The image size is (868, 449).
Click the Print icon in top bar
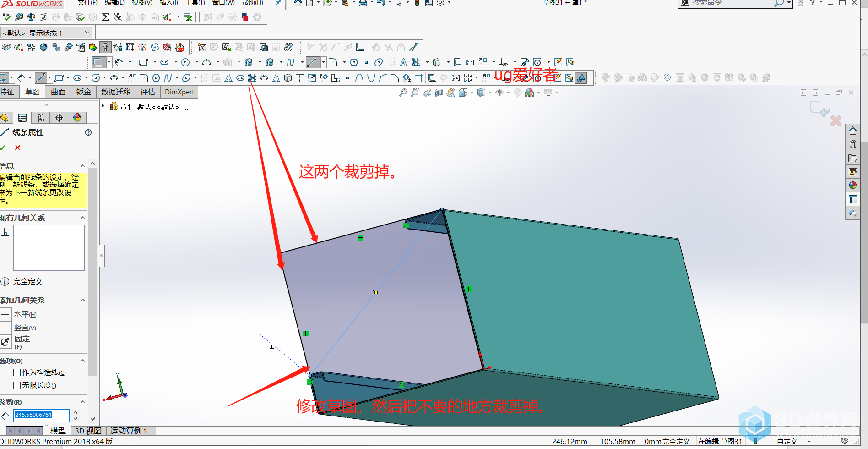(x=363, y=3)
